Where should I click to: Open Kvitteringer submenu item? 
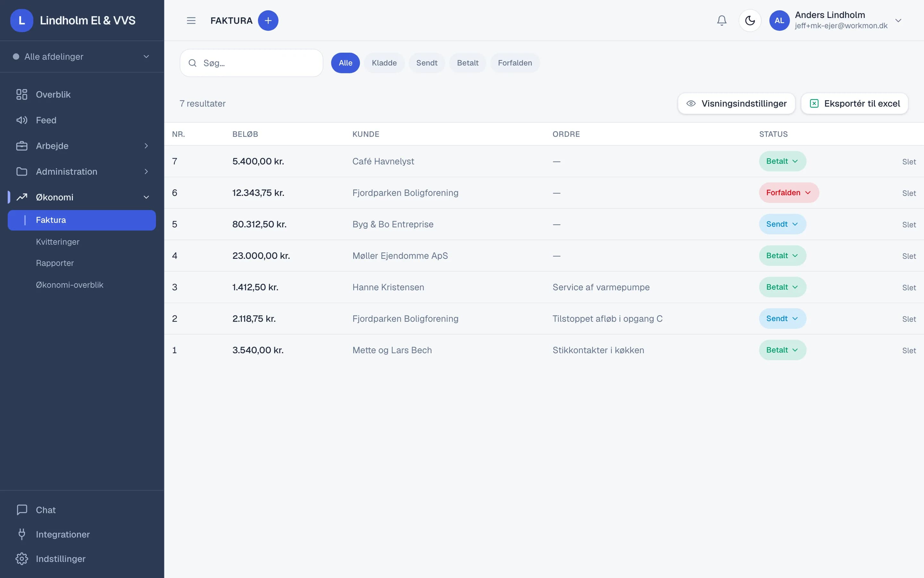pos(58,242)
